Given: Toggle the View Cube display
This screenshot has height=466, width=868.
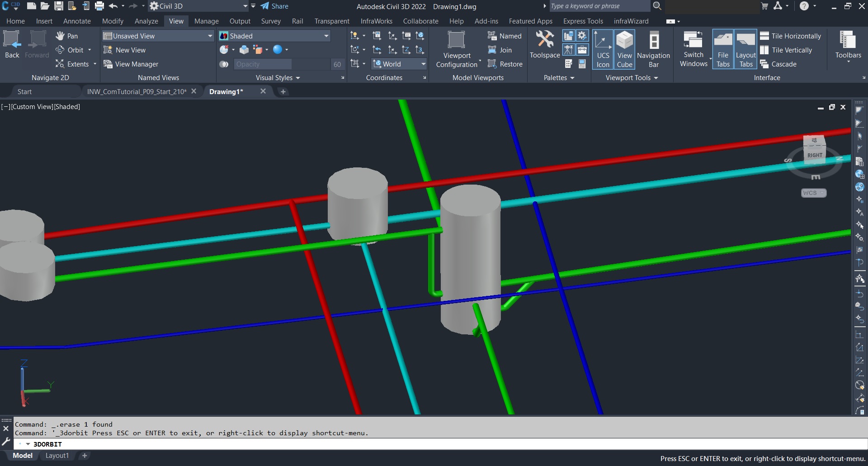Looking at the screenshot, I should pos(624,49).
